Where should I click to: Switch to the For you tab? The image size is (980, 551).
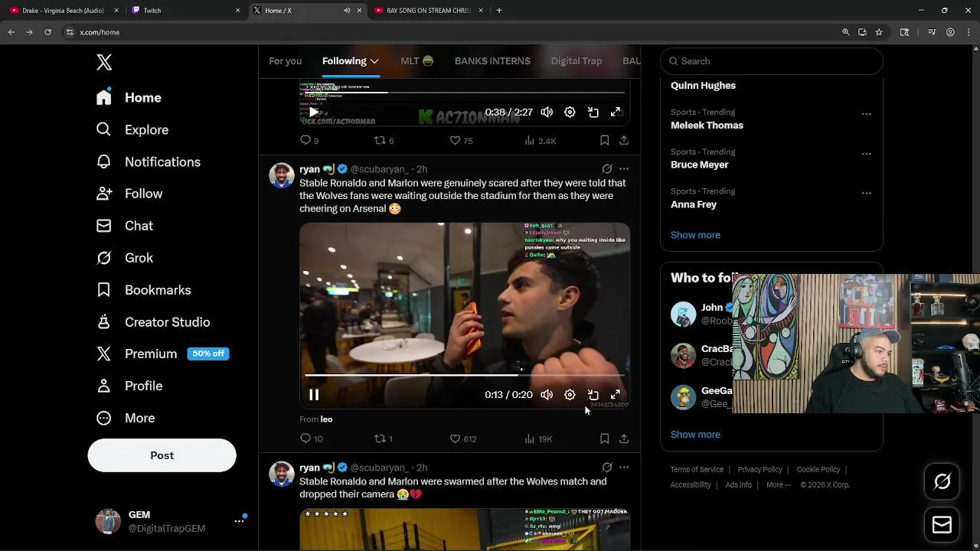point(285,61)
